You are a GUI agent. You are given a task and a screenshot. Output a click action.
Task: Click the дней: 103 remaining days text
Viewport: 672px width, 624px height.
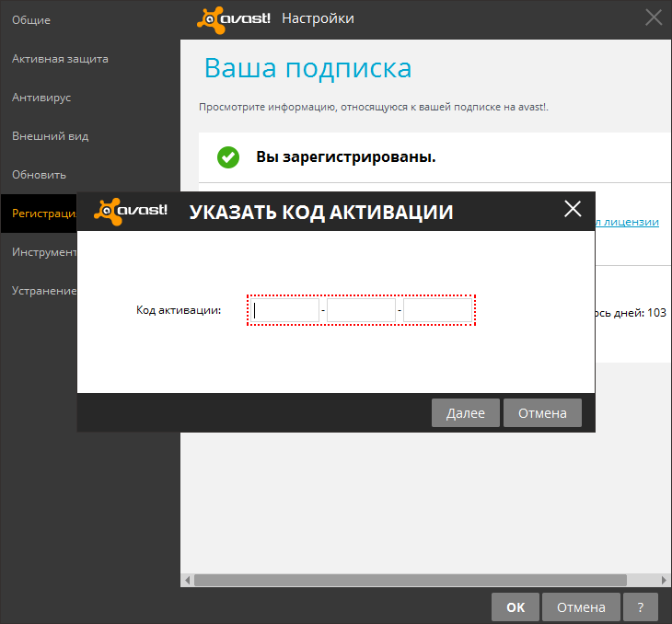pyautogui.click(x=640, y=313)
